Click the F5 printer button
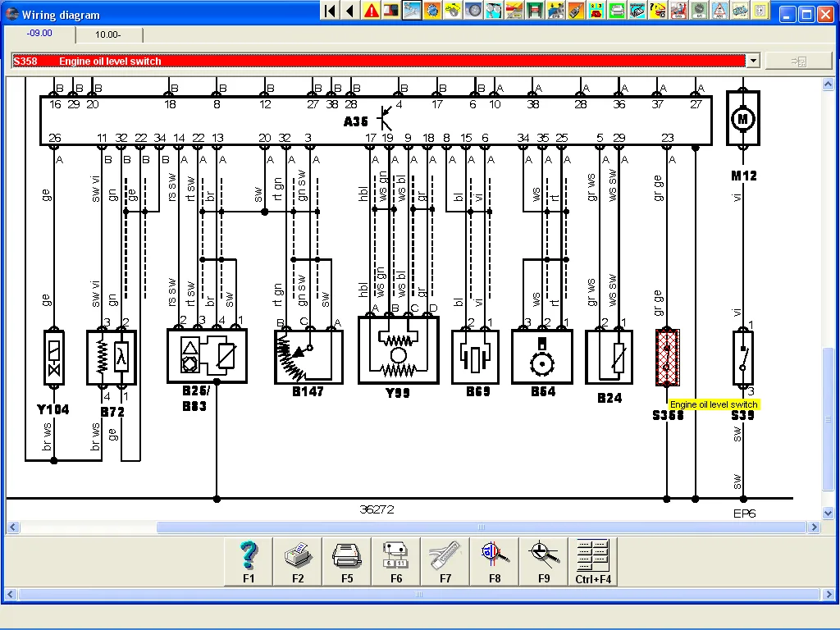 pos(347,561)
